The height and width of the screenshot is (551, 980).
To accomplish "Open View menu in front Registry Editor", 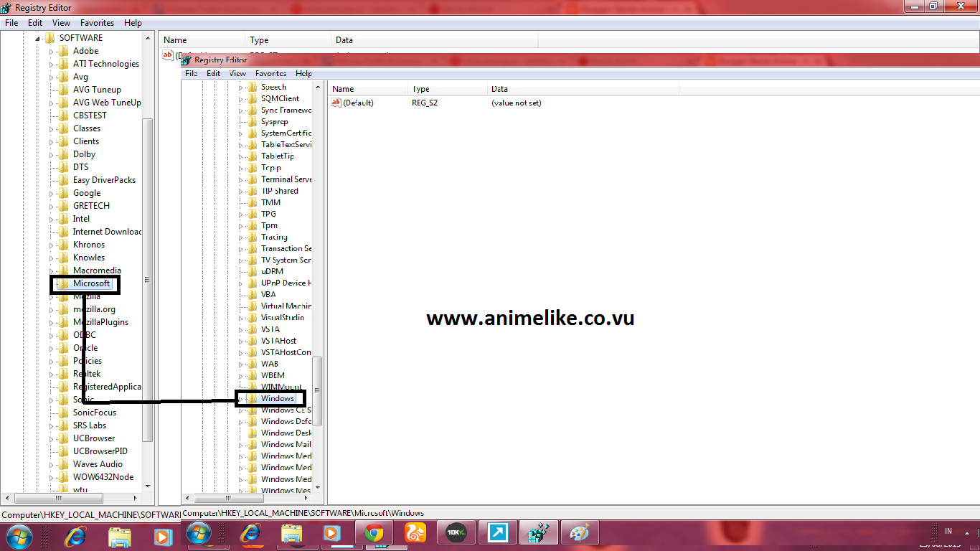I will 237,73.
